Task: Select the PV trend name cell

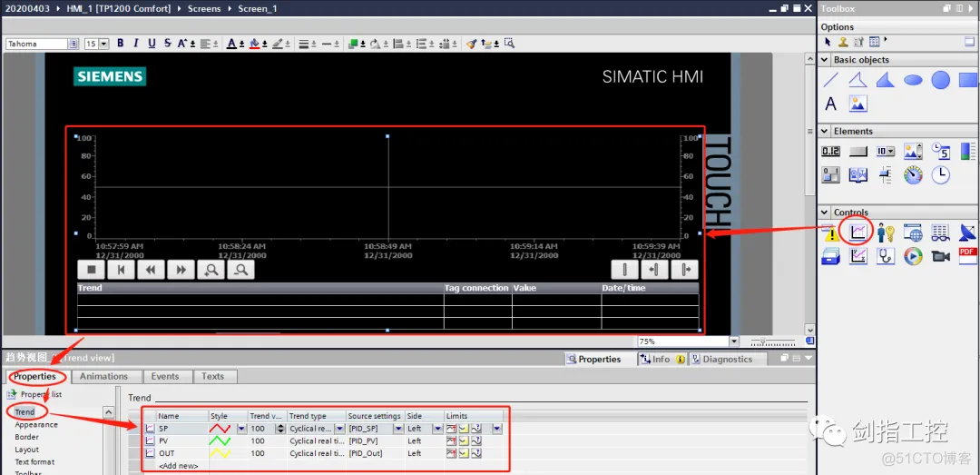Action: [x=182, y=440]
